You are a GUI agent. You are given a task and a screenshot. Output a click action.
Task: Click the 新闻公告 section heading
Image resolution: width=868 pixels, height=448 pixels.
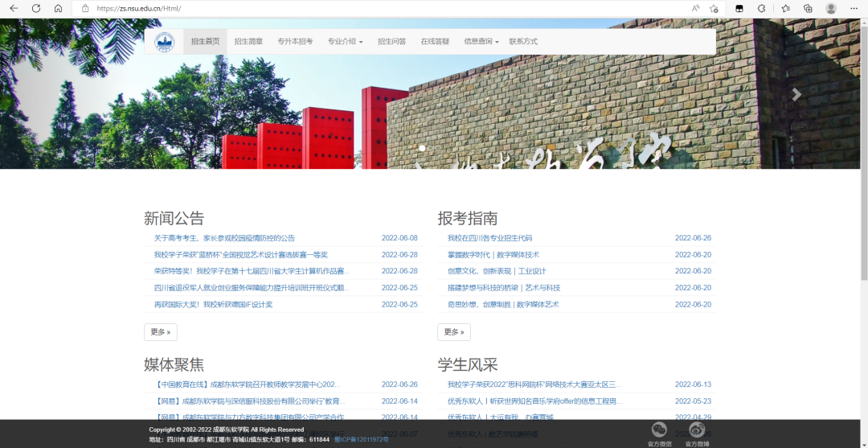click(174, 218)
